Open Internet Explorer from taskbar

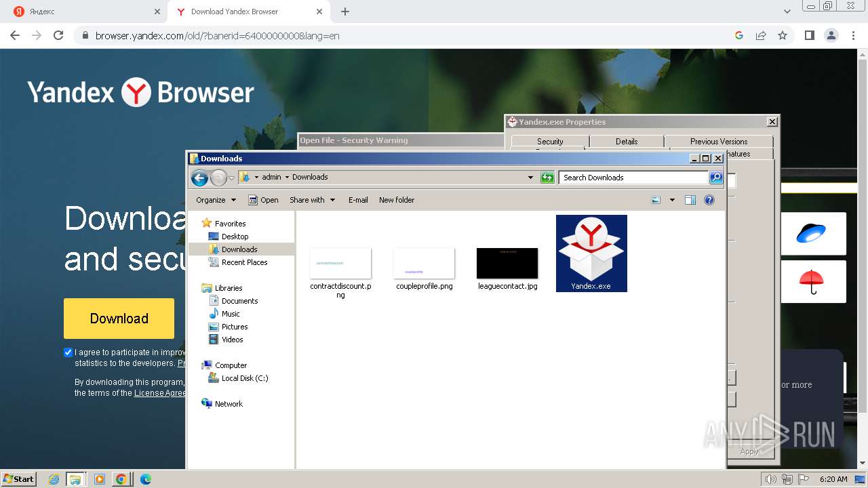tap(54, 479)
